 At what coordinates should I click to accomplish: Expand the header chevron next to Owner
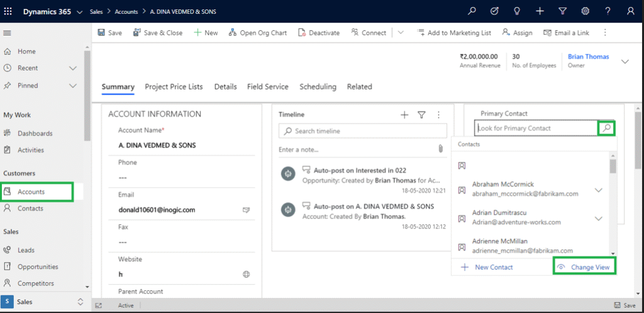(625, 61)
